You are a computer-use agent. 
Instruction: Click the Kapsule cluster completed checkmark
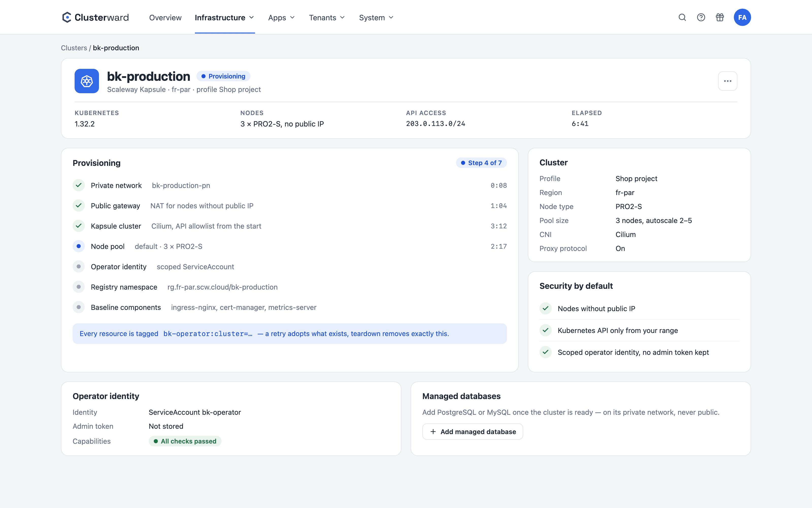click(x=78, y=226)
